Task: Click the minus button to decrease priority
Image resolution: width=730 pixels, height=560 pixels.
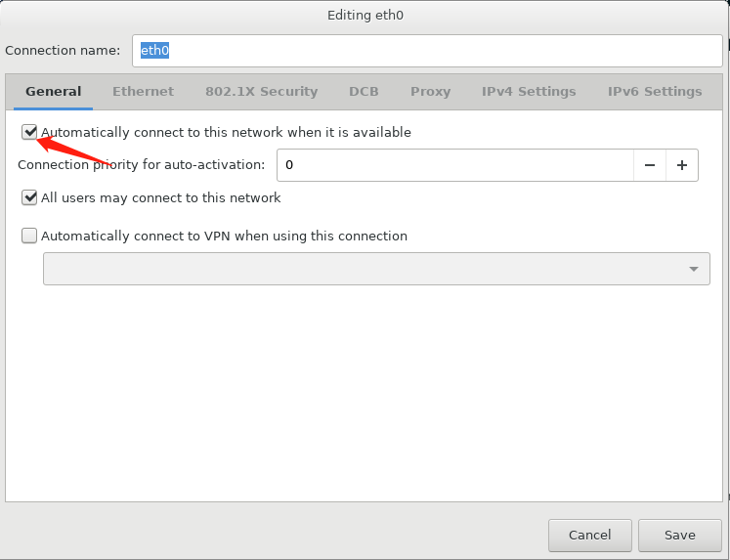Action: (650, 165)
